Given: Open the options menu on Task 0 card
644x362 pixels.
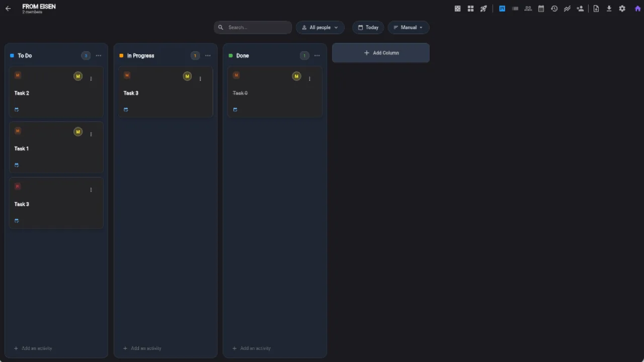Looking at the screenshot, I should (x=309, y=78).
